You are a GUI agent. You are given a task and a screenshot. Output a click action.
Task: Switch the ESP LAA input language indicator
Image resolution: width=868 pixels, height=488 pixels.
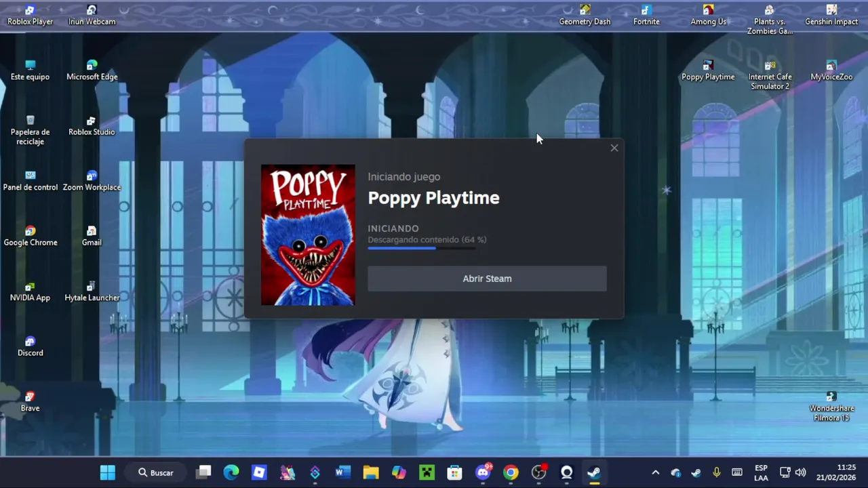coord(761,472)
